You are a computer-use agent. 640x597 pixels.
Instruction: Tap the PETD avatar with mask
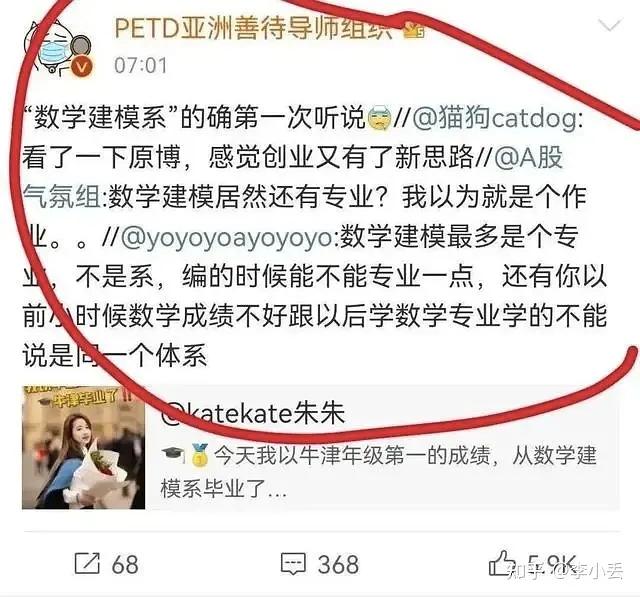pos(57,48)
